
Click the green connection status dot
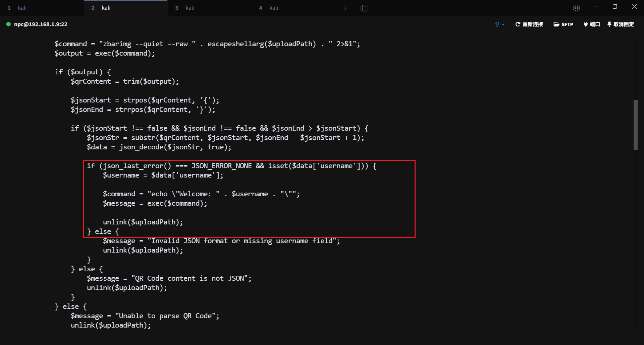8,24
